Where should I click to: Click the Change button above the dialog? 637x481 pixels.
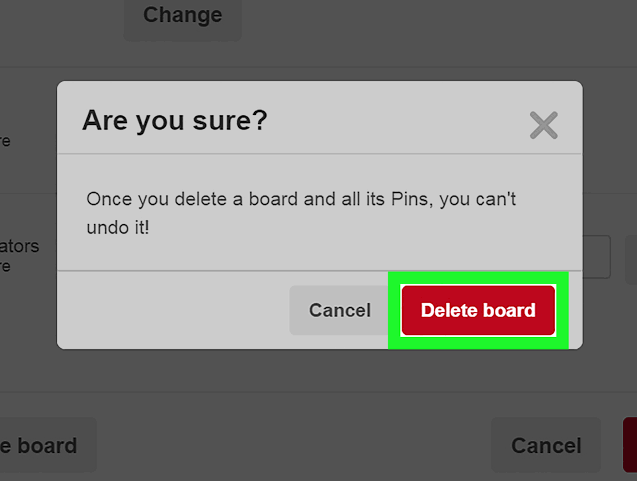point(182,16)
